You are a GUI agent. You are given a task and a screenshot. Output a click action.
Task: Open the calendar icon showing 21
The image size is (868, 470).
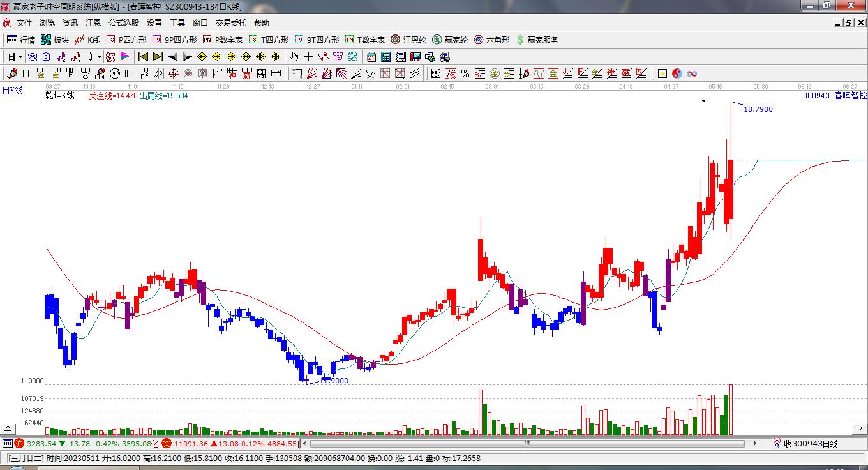coord(371,57)
